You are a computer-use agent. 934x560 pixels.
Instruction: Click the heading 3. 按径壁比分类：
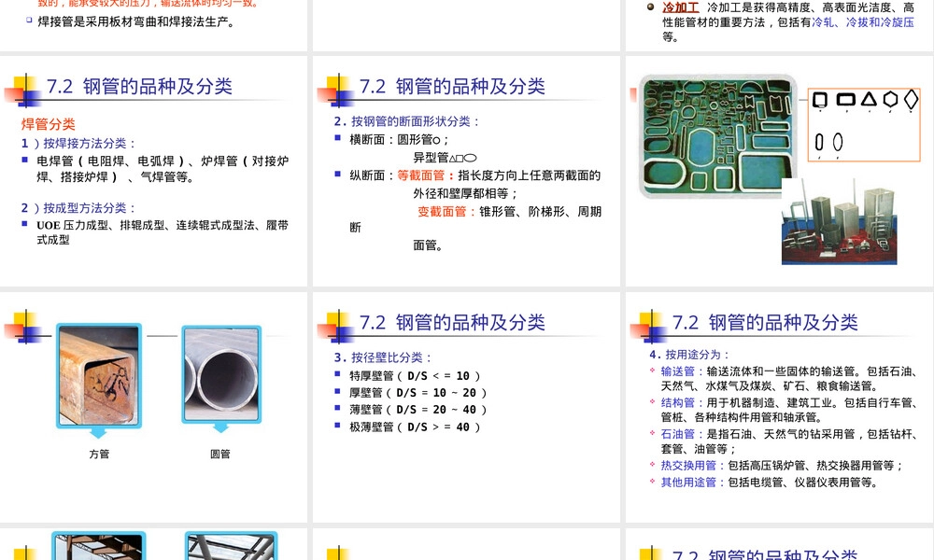click(x=382, y=357)
